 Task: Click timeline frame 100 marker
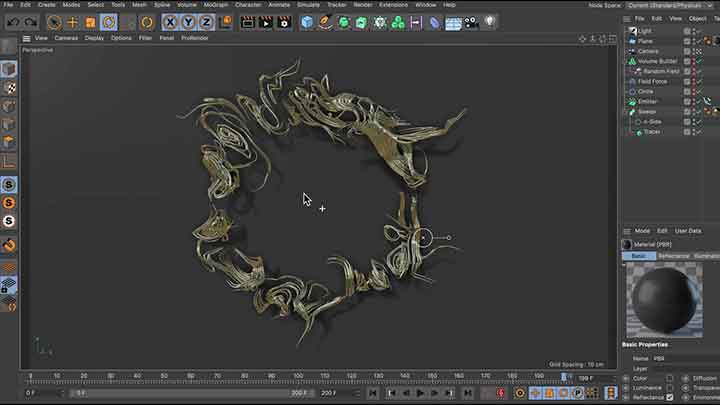tap(298, 376)
